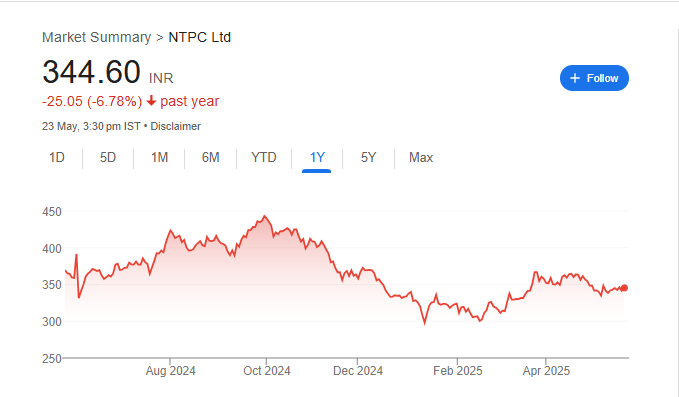Click the -25.05 (-6.78%) change text
The image size is (679, 397).
coord(92,101)
